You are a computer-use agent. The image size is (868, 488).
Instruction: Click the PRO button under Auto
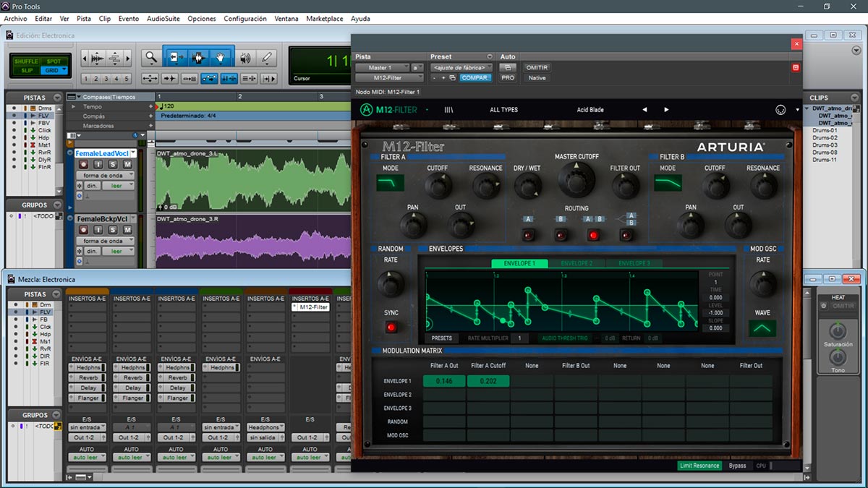508,78
